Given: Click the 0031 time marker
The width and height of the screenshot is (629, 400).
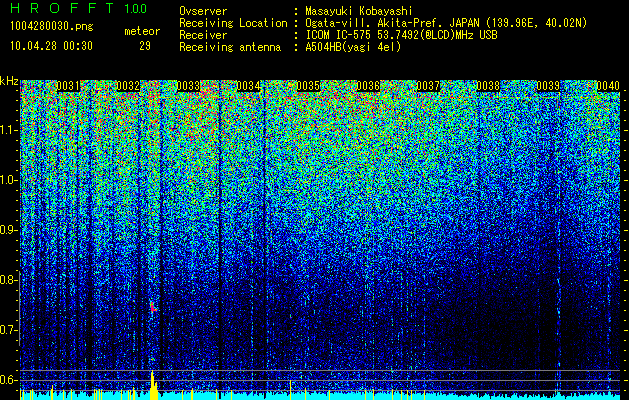Looking at the screenshot, I should point(68,86).
